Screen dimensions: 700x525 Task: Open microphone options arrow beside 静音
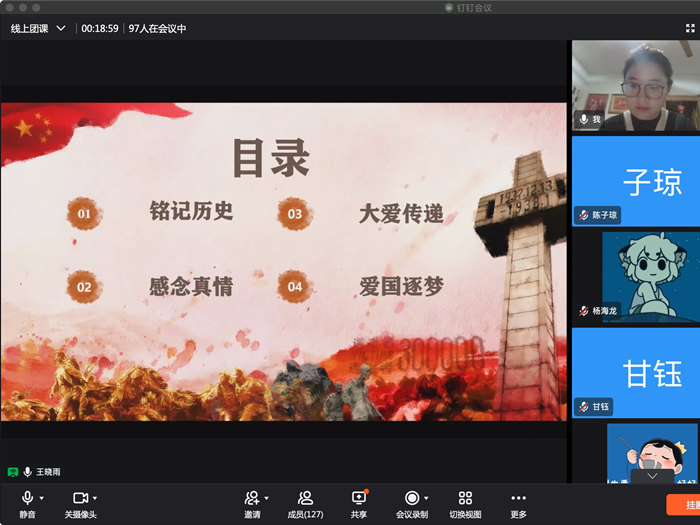click(42, 498)
